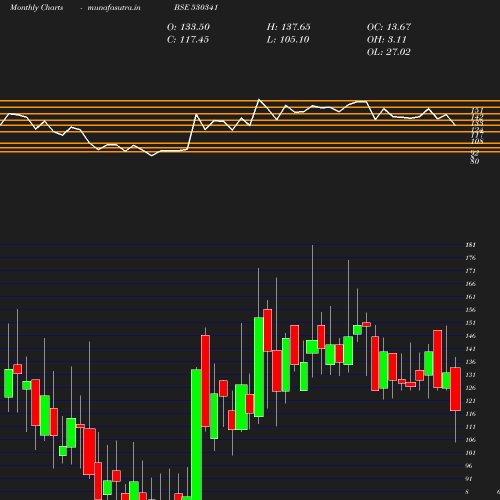Image resolution: width=500 pixels, height=500 pixels.
Task: Click the 131 label on candlestick price axis
Action: pyautogui.click(x=470, y=375)
